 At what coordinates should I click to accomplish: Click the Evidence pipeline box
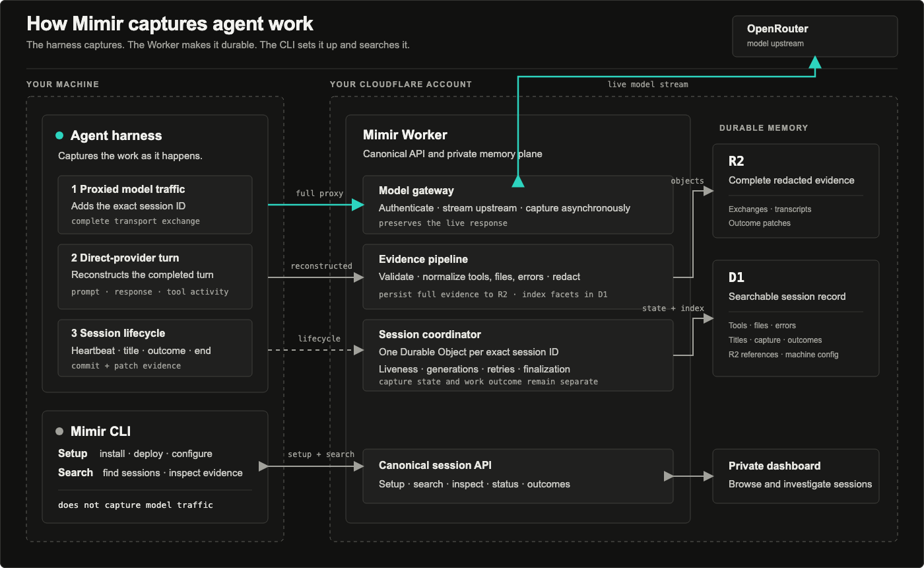[x=518, y=277]
